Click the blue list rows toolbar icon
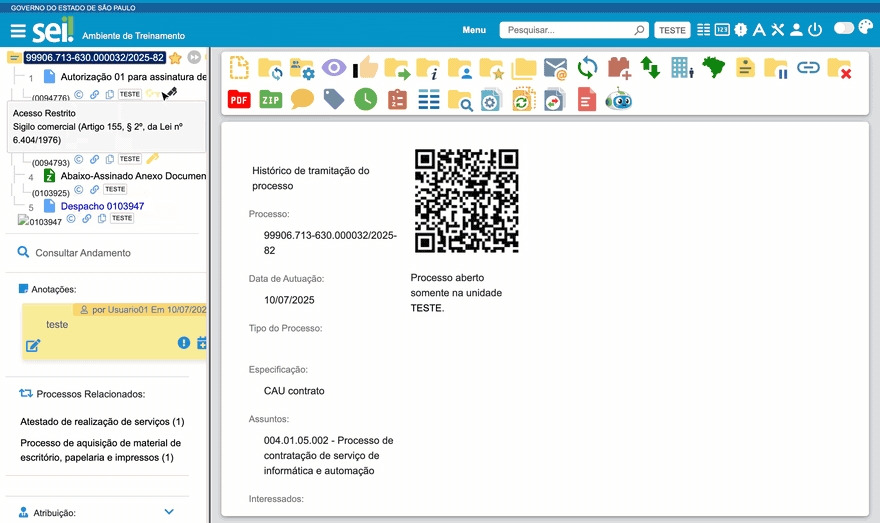This screenshot has height=523, width=880. (429, 100)
